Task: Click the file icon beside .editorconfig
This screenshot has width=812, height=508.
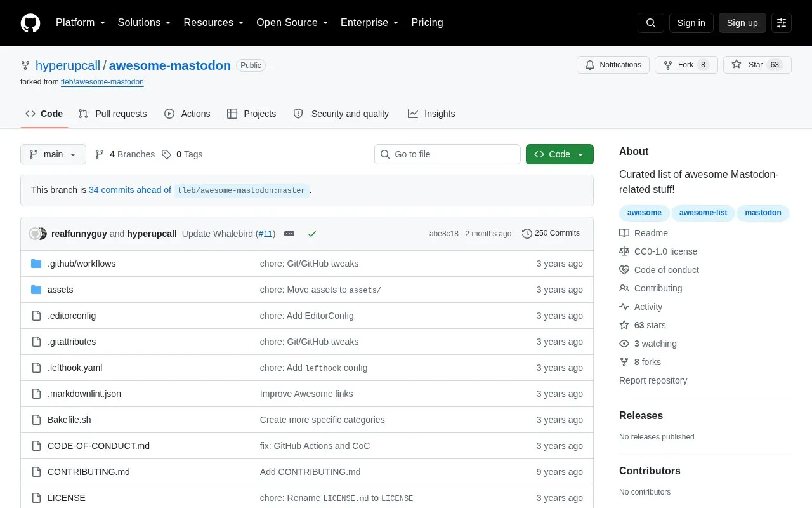Action: 36,316
